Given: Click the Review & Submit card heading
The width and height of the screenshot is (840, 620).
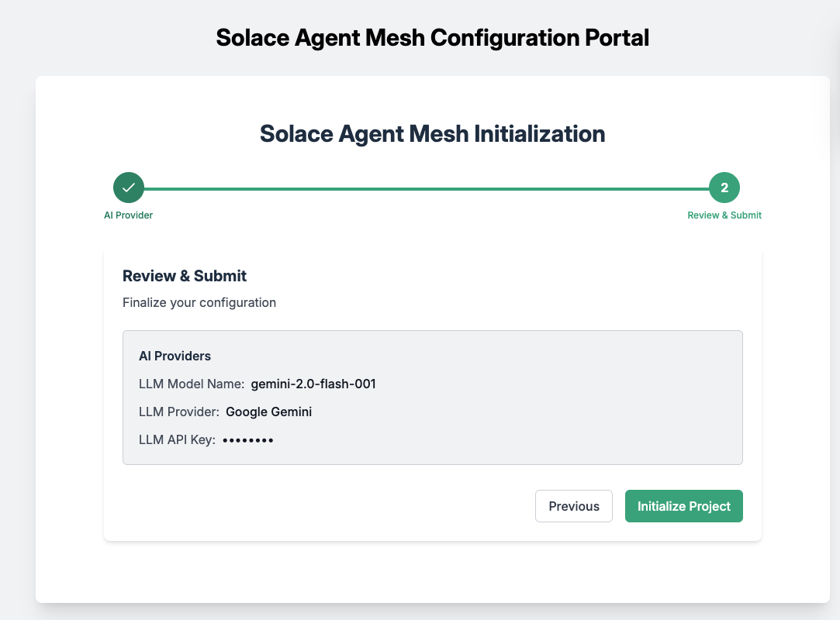Looking at the screenshot, I should (185, 276).
